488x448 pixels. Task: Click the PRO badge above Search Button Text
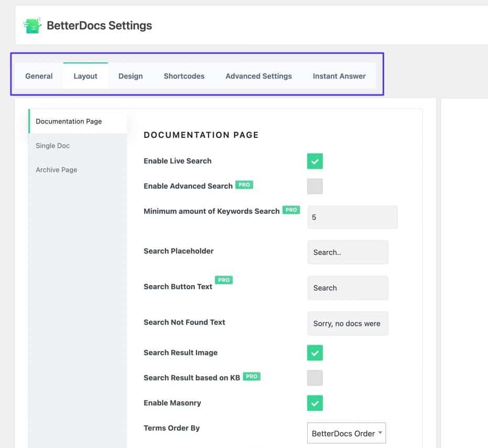click(224, 280)
